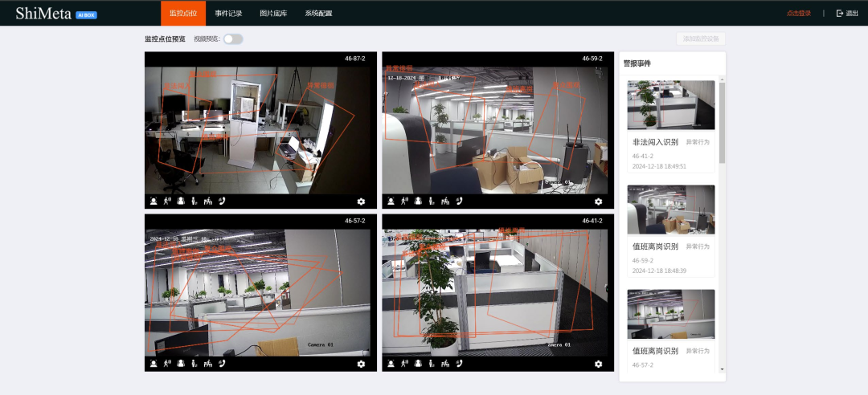Click phone call icon on camera 46-57-2

click(x=222, y=364)
